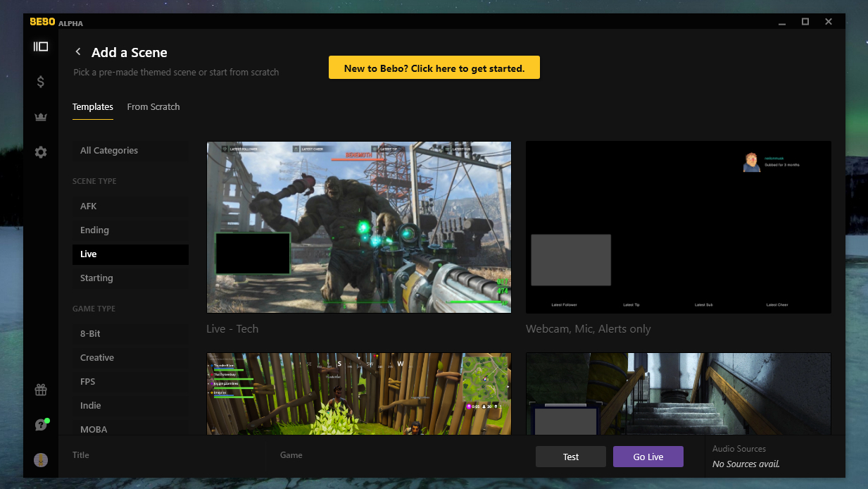Filter by FPS game type
This screenshot has width=868, height=489.
130,382
